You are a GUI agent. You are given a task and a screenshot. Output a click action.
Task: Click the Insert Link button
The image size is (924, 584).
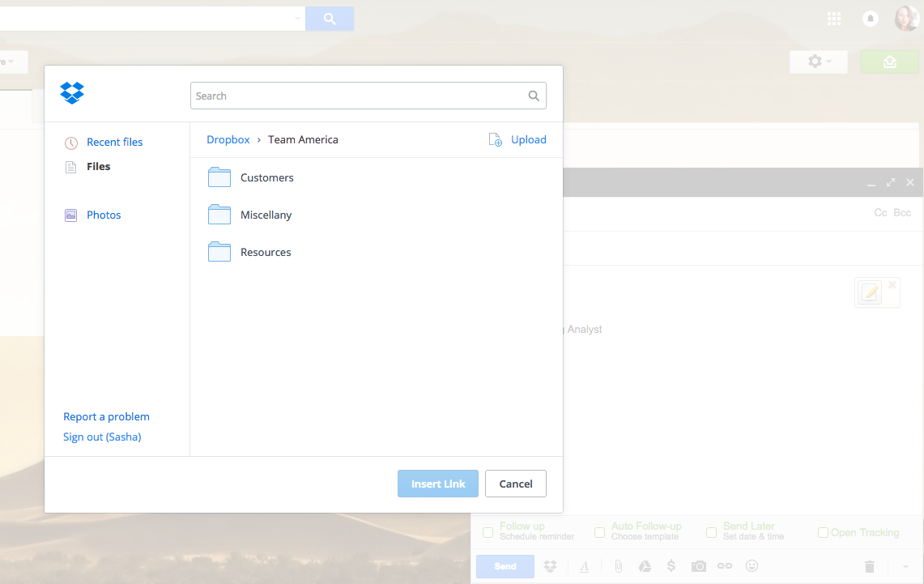point(438,484)
